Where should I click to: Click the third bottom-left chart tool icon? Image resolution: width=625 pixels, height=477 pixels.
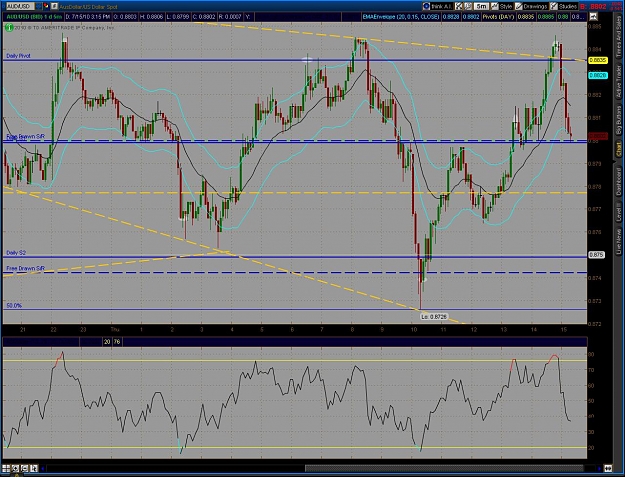tap(24, 468)
